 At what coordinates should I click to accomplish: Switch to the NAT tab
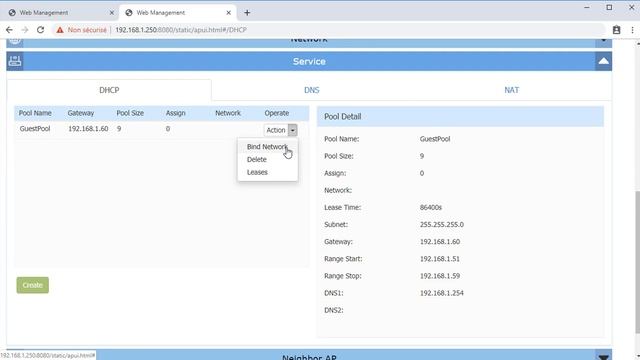511,90
